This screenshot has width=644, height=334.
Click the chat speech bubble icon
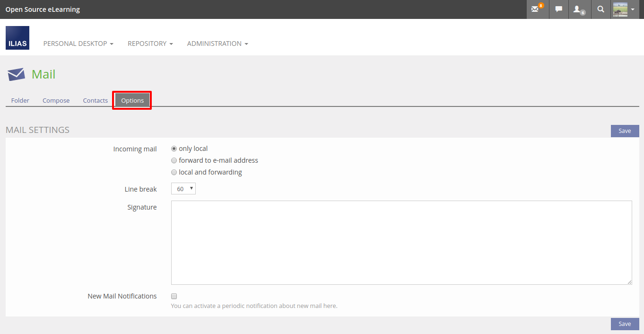559,9
